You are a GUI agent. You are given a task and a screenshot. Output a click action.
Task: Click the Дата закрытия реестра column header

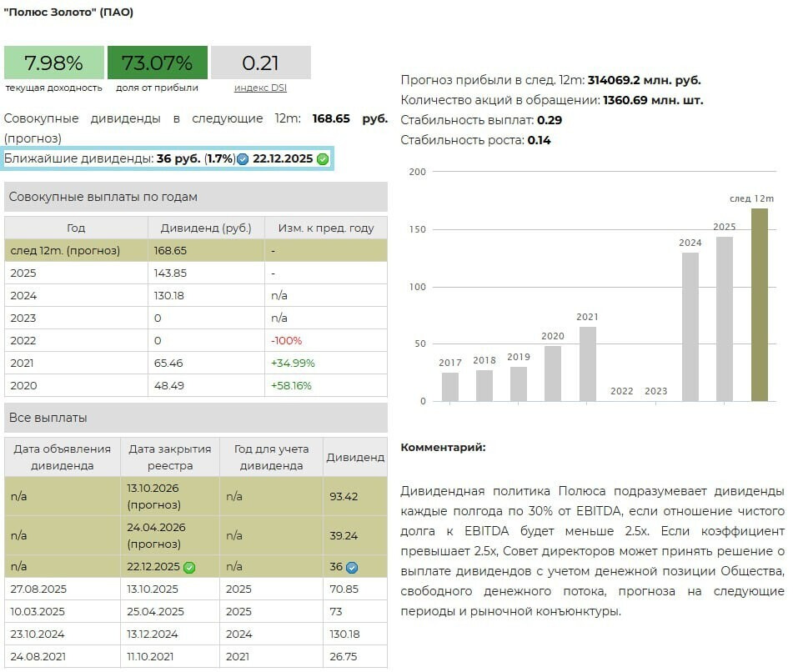[x=170, y=457]
